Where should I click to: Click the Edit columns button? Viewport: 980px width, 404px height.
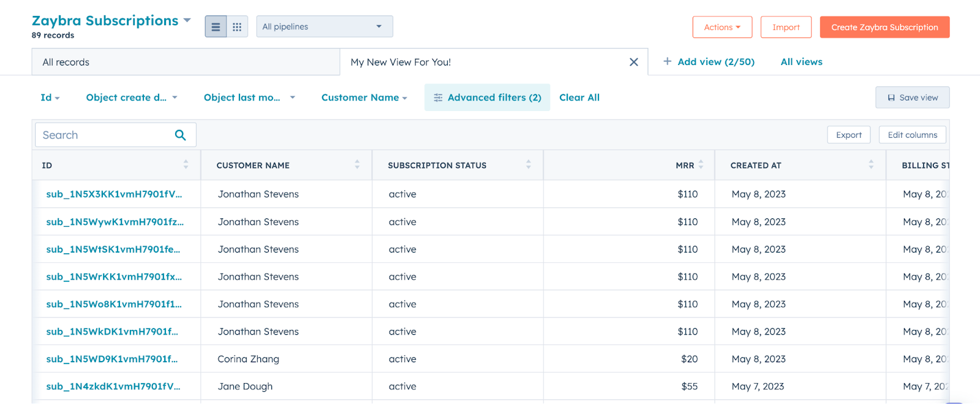pyautogui.click(x=913, y=135)
